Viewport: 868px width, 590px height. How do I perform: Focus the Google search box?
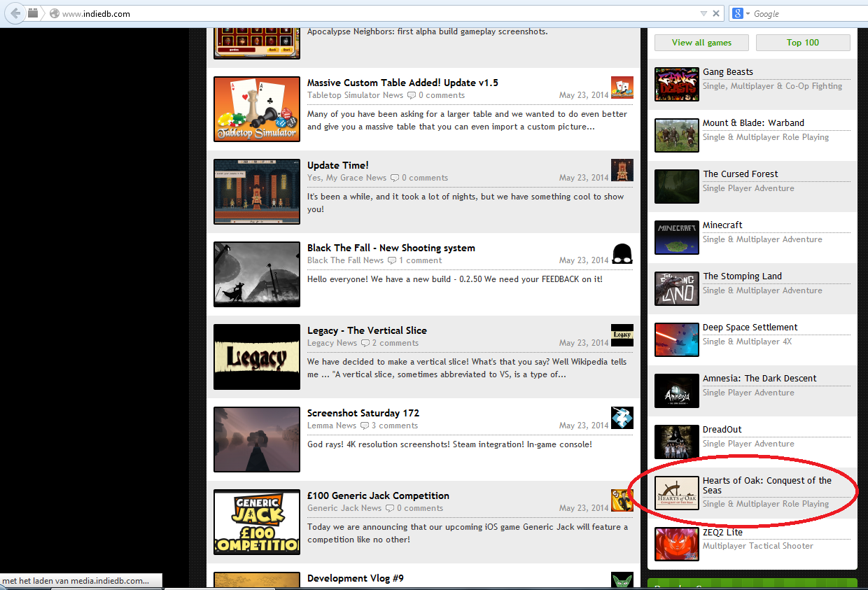(808, 14)
